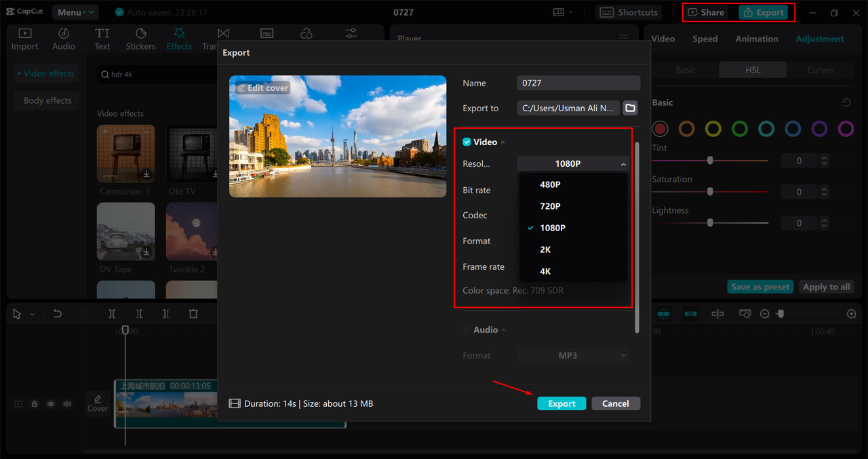Click the search magnifier in effects search

point(105,75)
